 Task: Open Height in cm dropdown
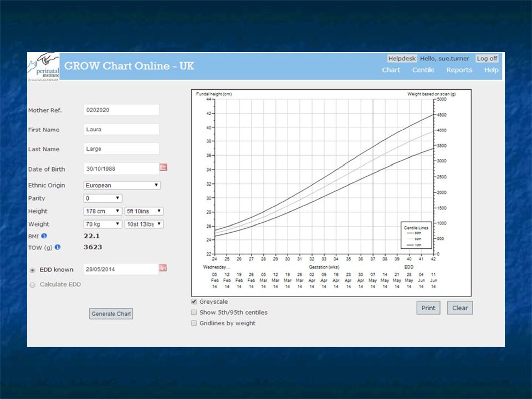tap(103, 211)
